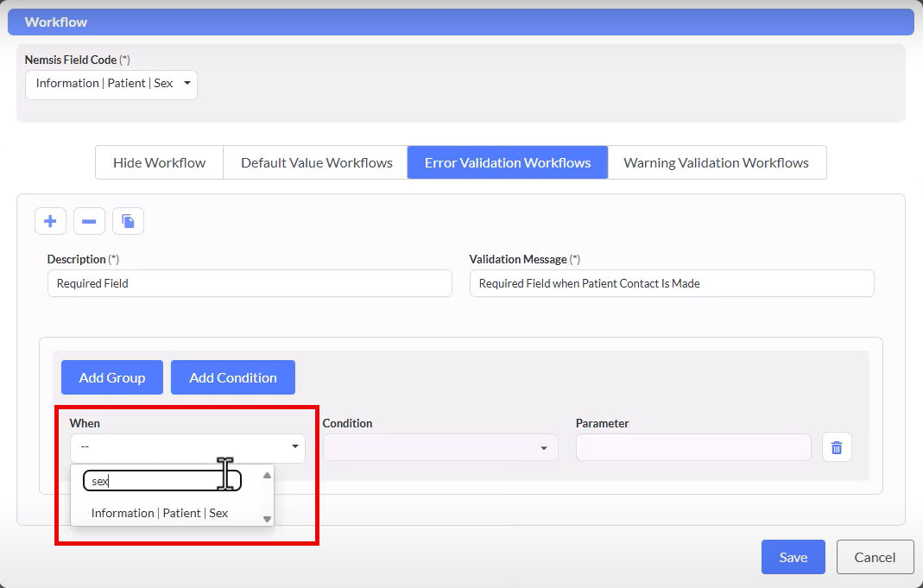Switch to Default Value Workflows tab

coord(316,162)
